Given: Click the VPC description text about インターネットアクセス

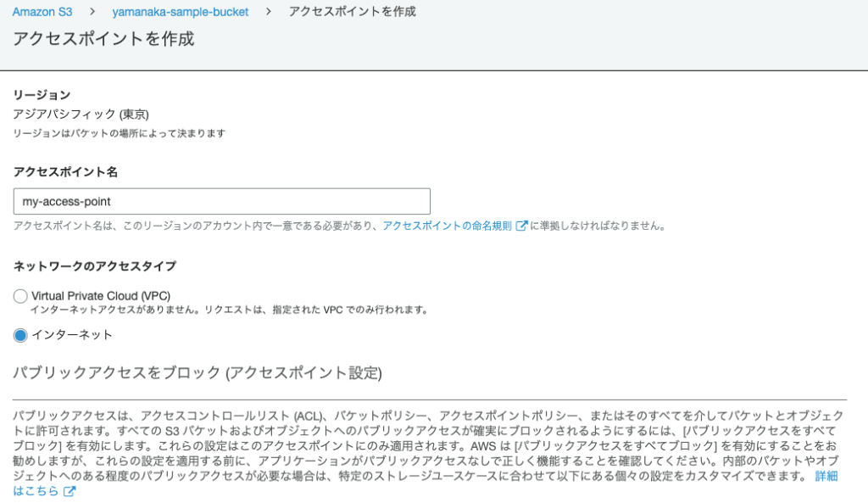Looking at the screenshot, I should coord(229,310).
